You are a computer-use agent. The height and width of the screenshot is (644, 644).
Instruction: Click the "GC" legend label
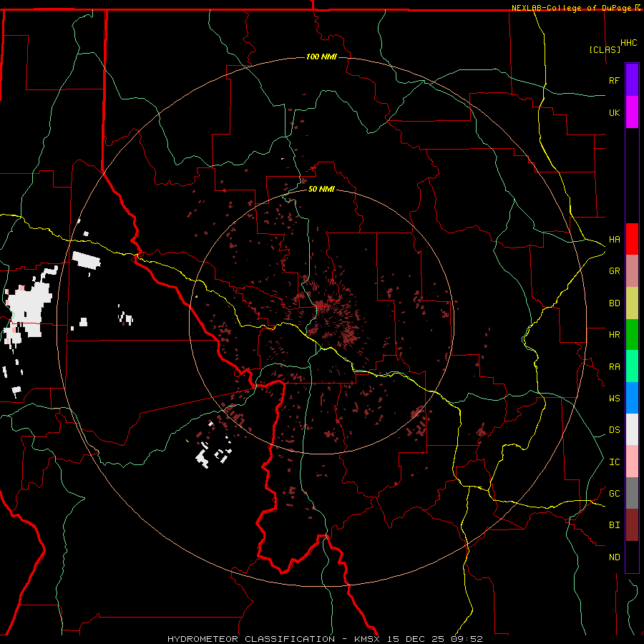614,494
